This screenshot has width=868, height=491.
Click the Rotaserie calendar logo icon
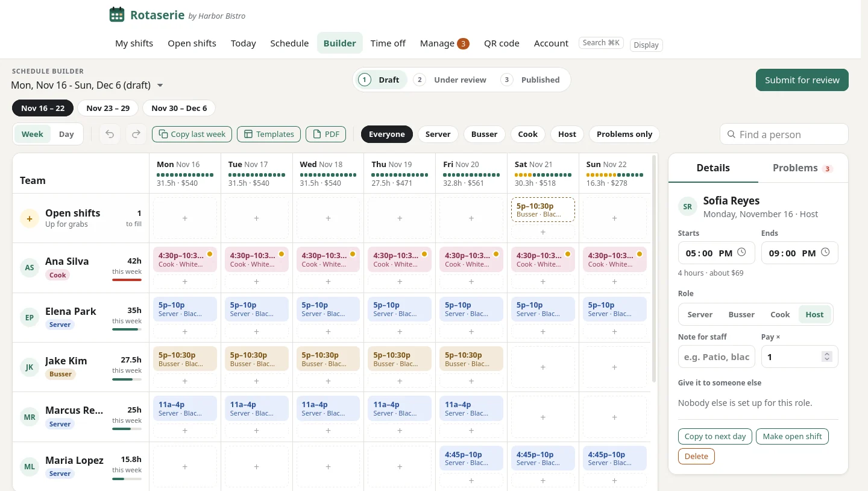(x=116, y=14)
